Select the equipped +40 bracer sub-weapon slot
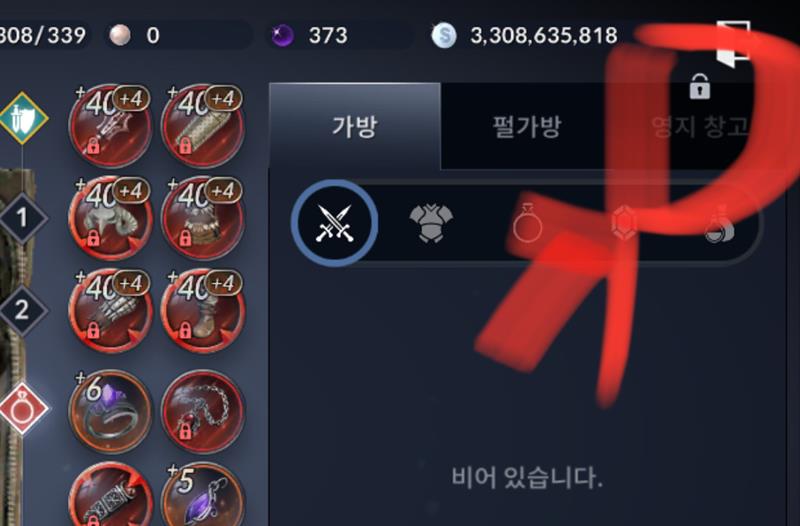This screenshot has height=526, width=800. pyautogui.click(x=203, y=126)
